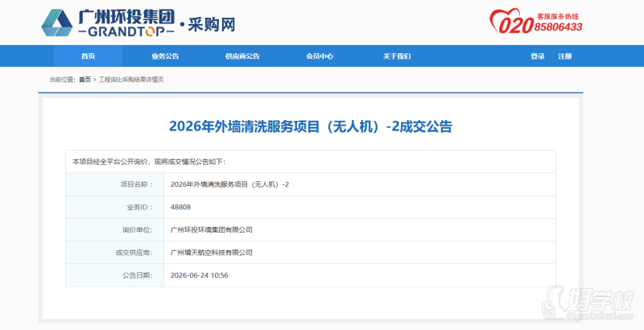Open the 关于我们 navigation item

pos(397,56)
